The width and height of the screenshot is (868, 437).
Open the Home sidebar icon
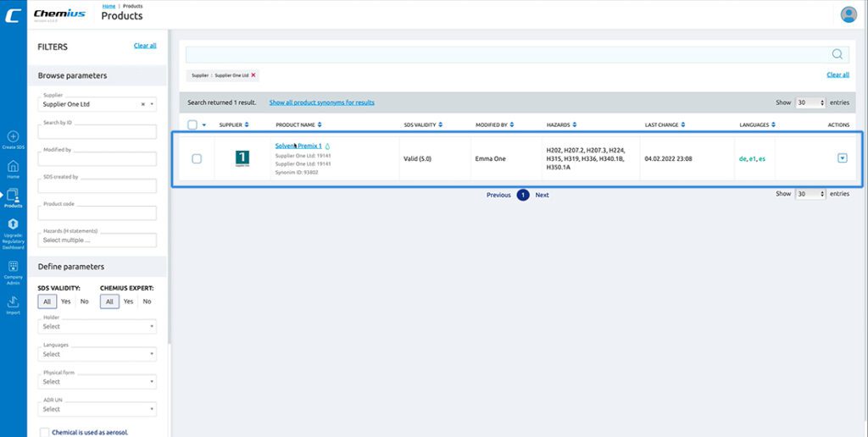(13, 167)
